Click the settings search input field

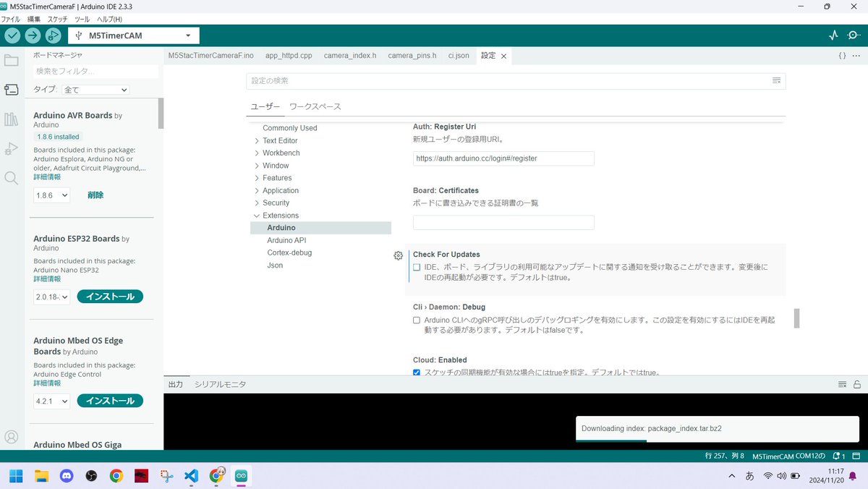(508, 81)
